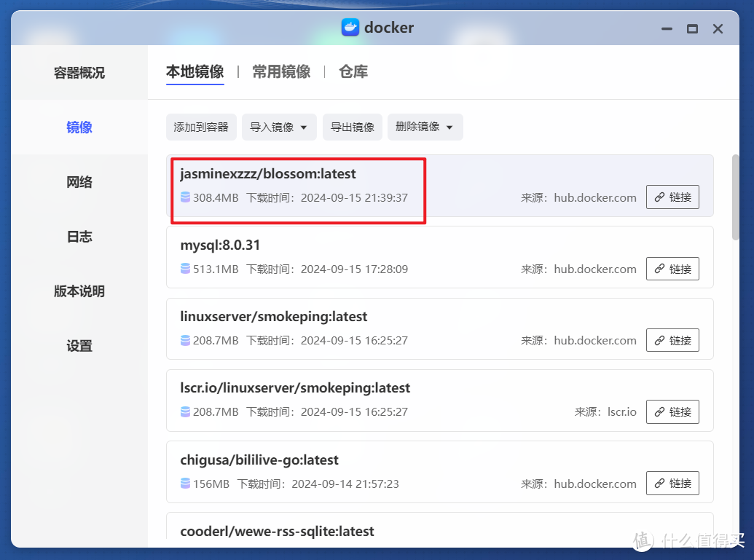The image size is (754, 560).
Task: Click the Docker whale icon in title bar
Action: click(350, 28)
